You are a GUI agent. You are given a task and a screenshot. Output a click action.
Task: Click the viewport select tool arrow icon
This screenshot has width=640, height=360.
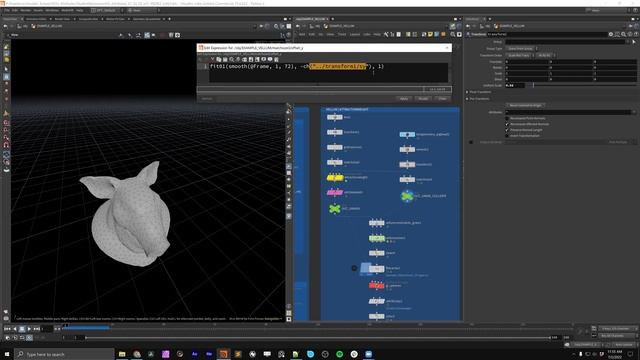click(6, 69)
